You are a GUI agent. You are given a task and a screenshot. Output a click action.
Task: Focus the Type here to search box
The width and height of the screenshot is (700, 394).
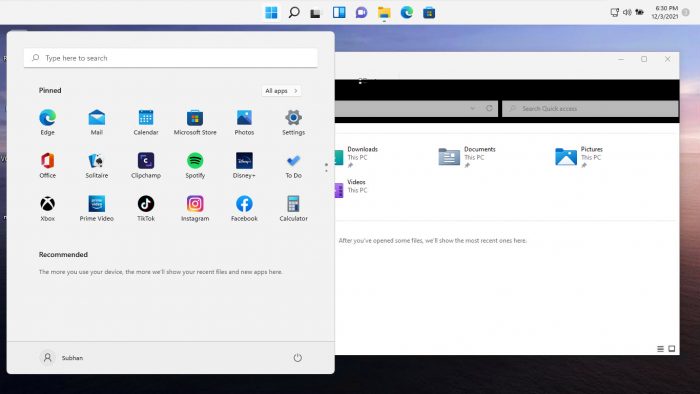(x=171, y=58)
